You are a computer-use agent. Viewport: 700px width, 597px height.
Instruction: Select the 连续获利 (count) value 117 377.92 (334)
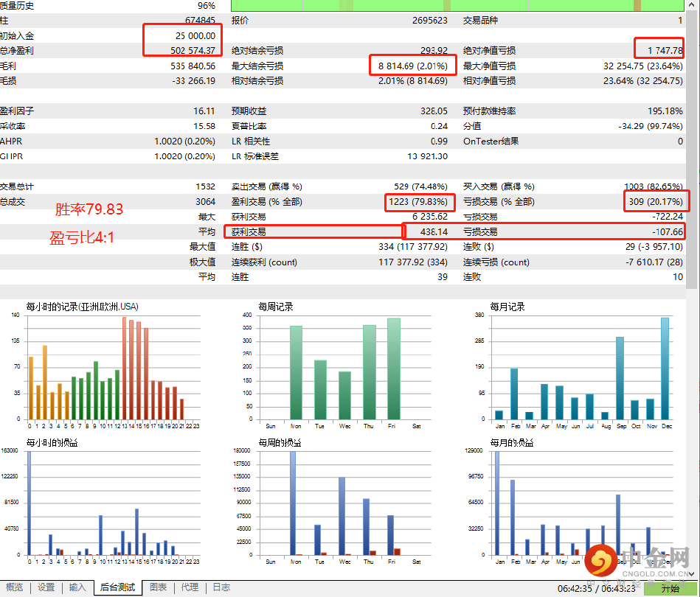tap(413, 262)
